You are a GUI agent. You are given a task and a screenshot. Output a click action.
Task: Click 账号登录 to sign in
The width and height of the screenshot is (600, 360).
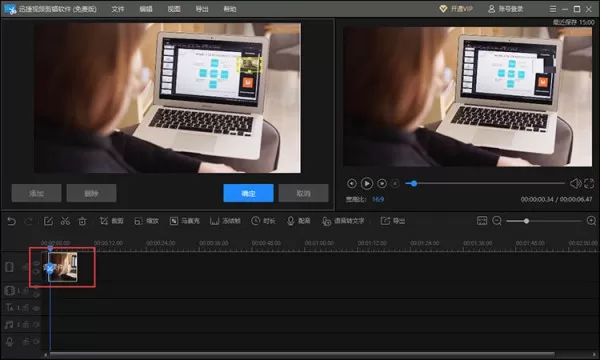(x=506, y=9)
